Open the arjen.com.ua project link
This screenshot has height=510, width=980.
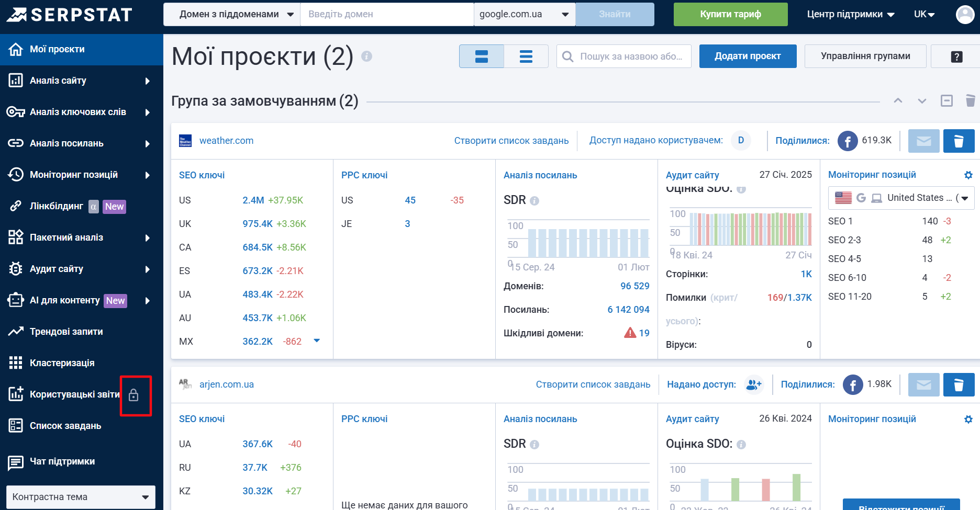pyautogui.click(x=226, y=384)
